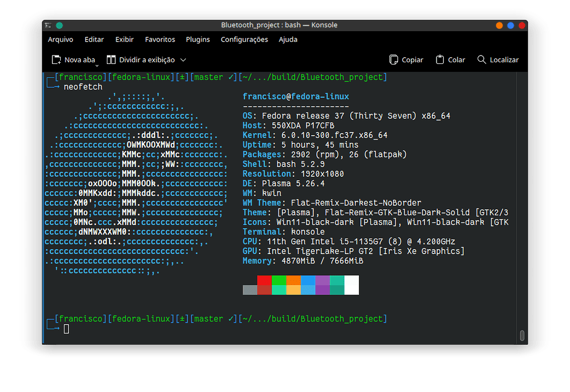Image resolution: width=570 pixels, height=392 pixels.
Task: Click the scrollbar on the right edge
Action: point(522,336)
